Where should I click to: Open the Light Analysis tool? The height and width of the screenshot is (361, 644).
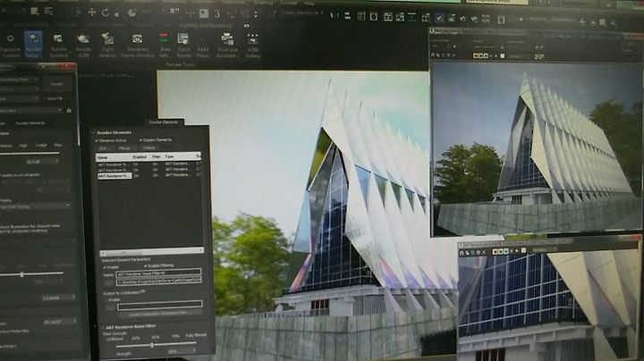point(108,45)
